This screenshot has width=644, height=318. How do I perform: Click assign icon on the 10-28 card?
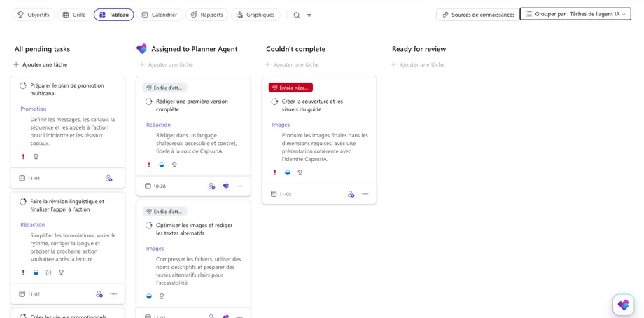211,186
